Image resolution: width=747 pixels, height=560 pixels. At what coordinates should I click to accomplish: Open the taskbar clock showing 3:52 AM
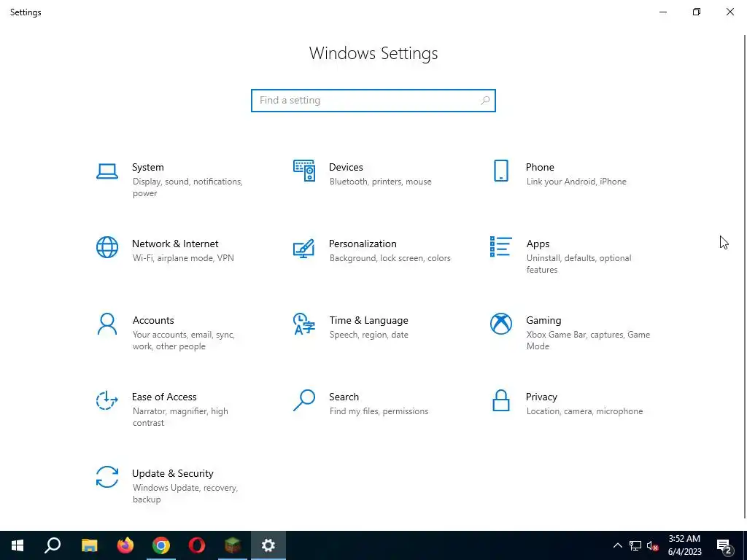(684, 545)
